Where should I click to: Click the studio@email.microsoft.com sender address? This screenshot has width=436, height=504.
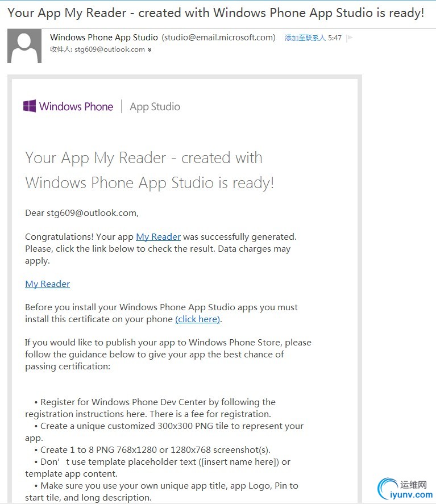tap(219, 38)
